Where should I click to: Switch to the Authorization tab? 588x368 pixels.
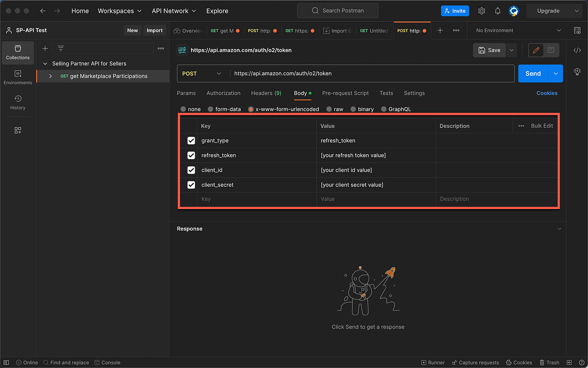tap(223, 93)
